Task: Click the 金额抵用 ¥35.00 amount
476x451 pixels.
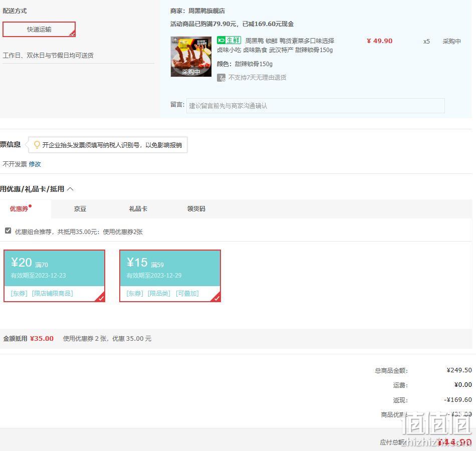Action: 42,339
